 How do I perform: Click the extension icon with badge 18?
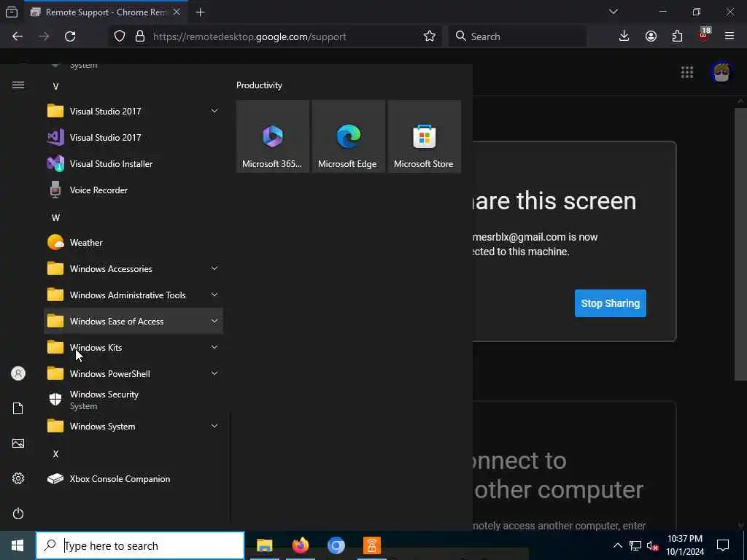click(x=704, y=35)
